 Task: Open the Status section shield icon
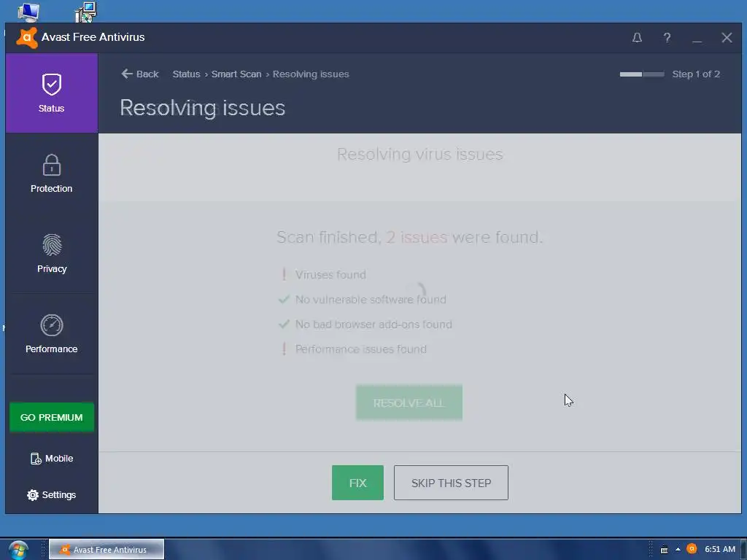[x=52, y=85]
